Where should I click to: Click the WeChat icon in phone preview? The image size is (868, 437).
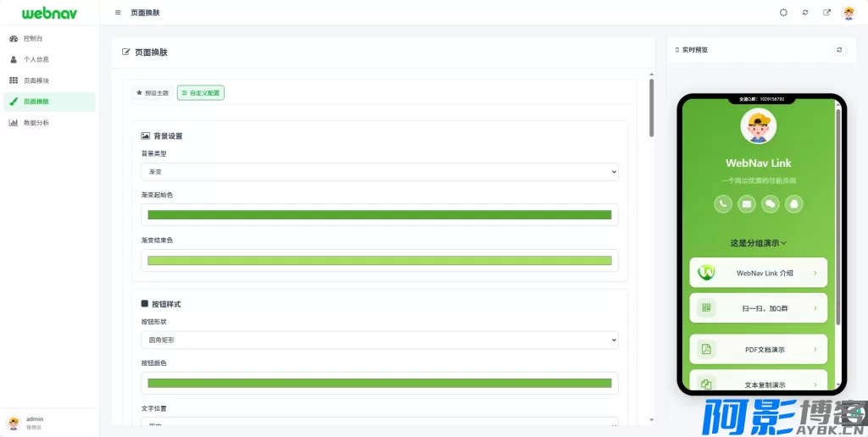(771, 203)
